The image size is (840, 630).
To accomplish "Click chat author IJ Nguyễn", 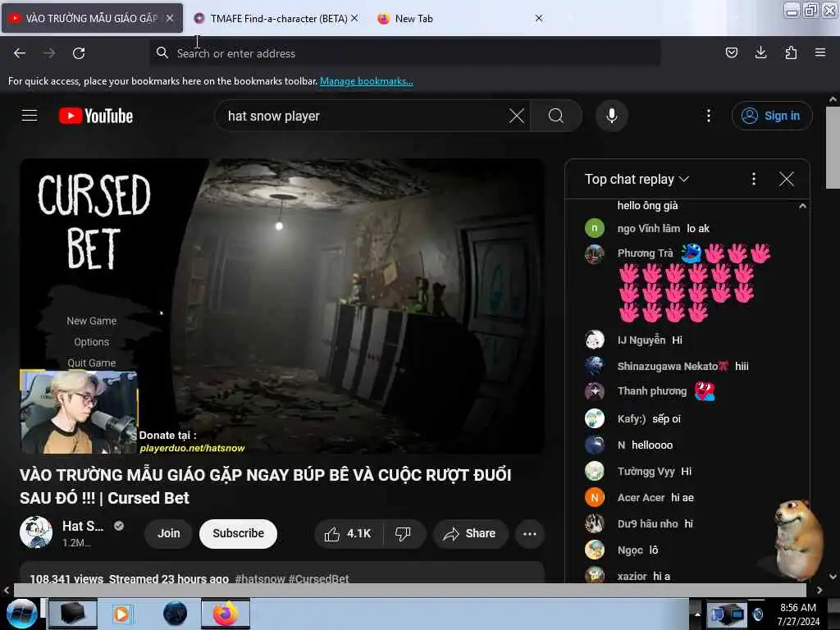I will pos(641,340).
